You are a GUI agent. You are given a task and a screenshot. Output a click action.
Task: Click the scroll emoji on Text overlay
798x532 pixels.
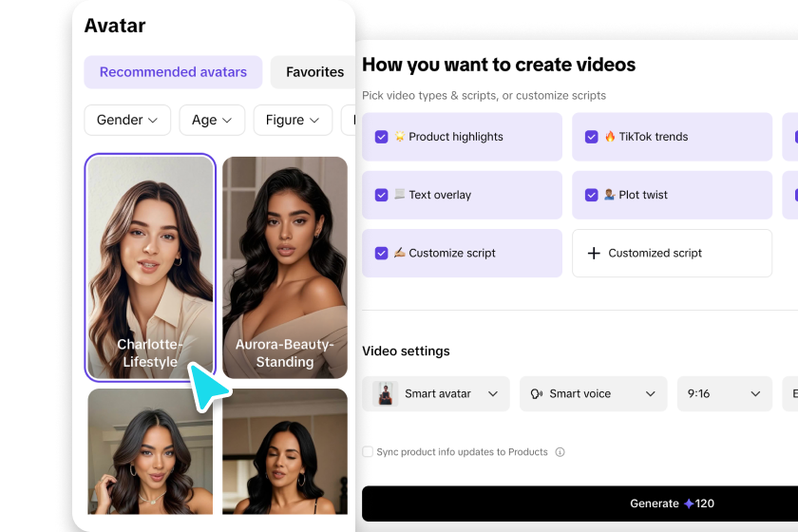coord(400,195)
